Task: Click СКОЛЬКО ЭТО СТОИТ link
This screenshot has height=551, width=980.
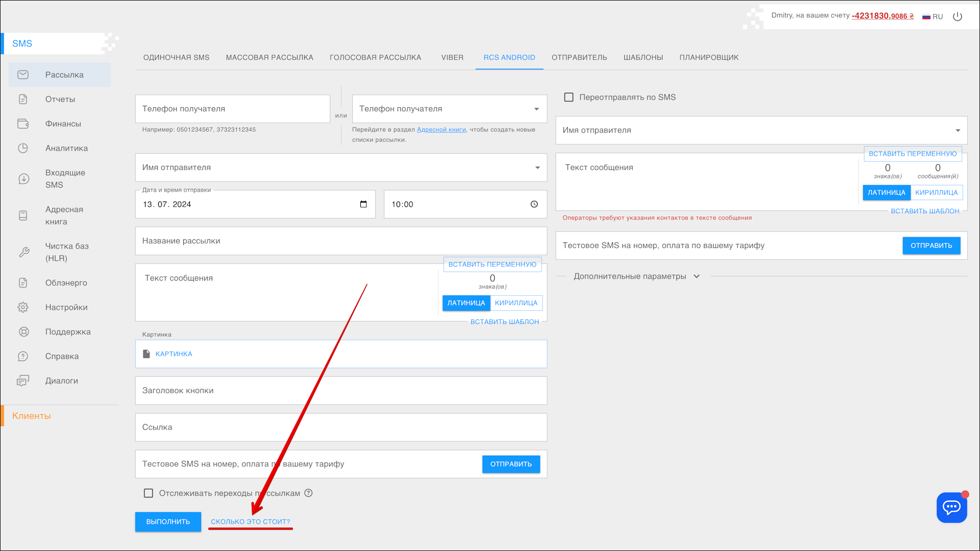Action: point(250,521)
